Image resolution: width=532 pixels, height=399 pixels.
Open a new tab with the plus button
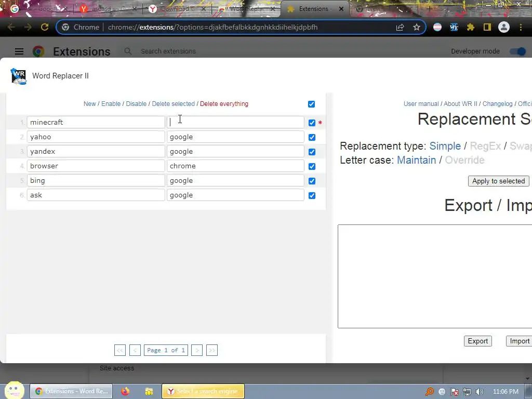429,9
